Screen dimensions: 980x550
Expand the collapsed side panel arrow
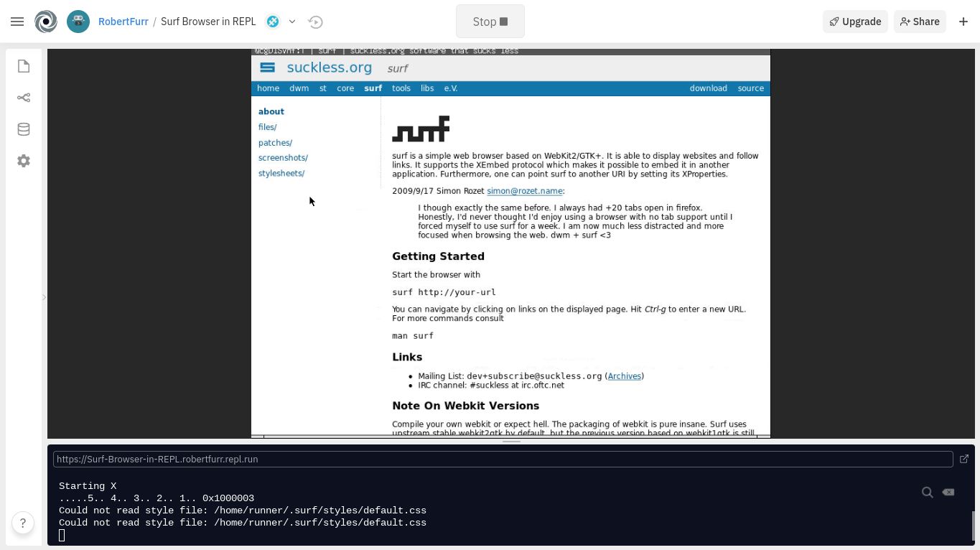(x=44, y=297)
